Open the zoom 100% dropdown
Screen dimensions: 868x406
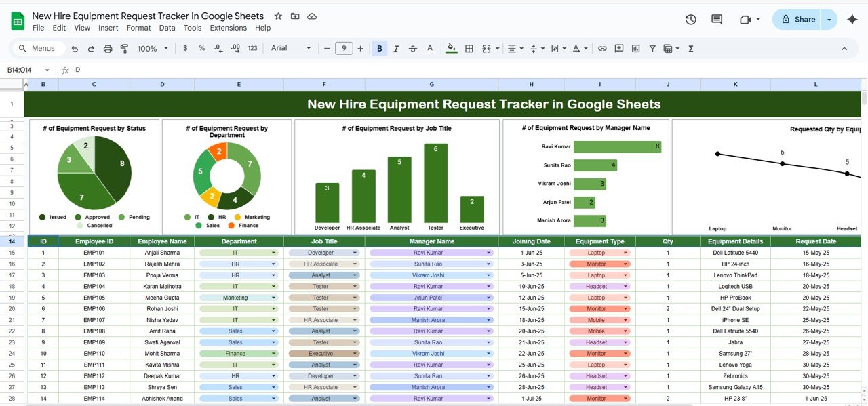(152, 49)
